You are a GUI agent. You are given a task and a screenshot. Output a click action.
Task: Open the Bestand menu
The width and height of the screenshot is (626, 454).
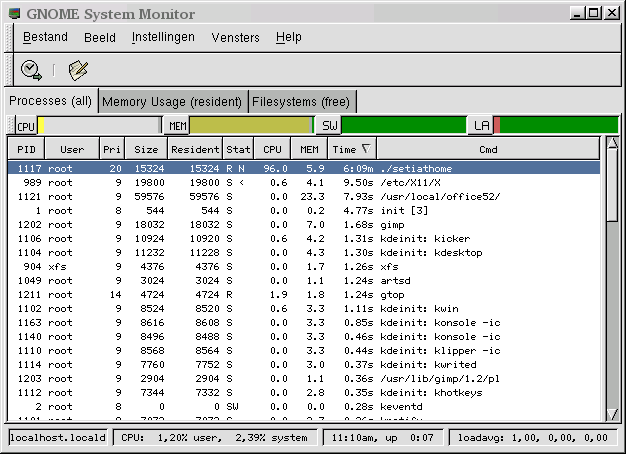click(x=45, y=37)
